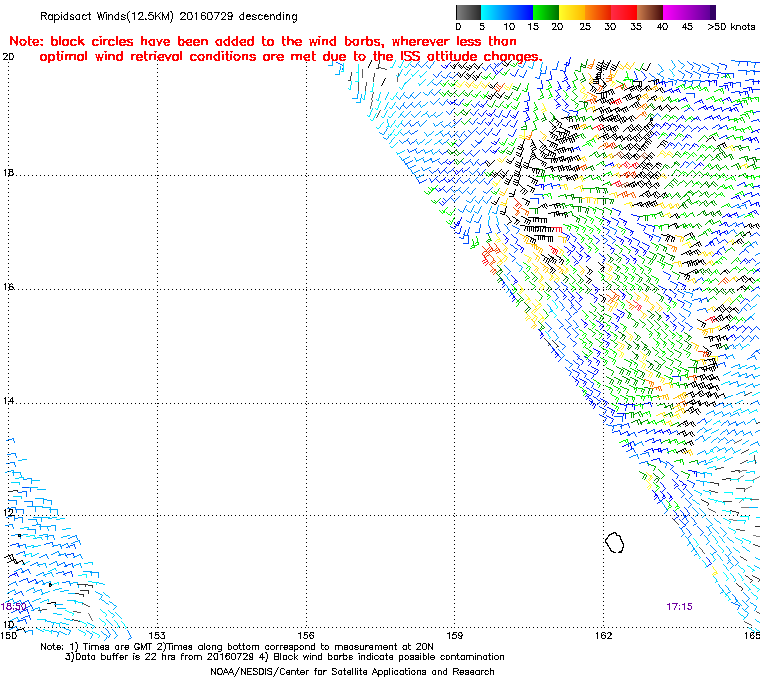Click the red 'optimal wind retrieval conditions' line
Screen dimensions: 760x688
pos(291,56)
